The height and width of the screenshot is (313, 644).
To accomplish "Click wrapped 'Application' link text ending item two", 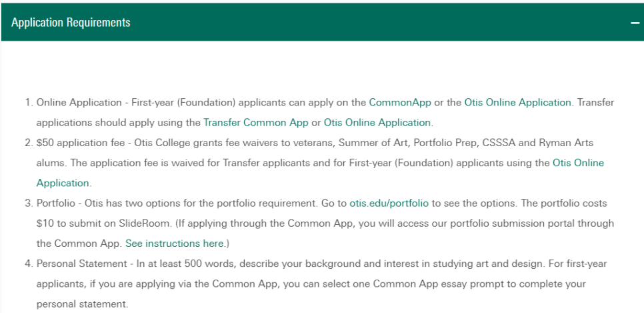I will (63, 183).
